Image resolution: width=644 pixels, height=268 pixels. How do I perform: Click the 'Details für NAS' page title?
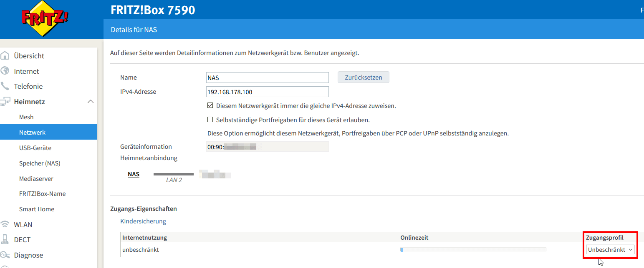pyautogui.click(x=134, y=30)
